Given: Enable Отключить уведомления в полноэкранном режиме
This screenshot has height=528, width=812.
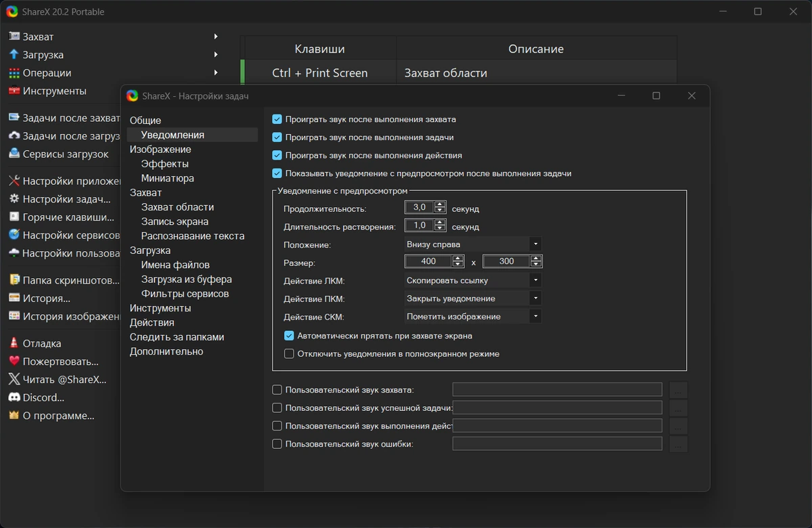Looking at the screenshot, I should [x=289, y=353].
